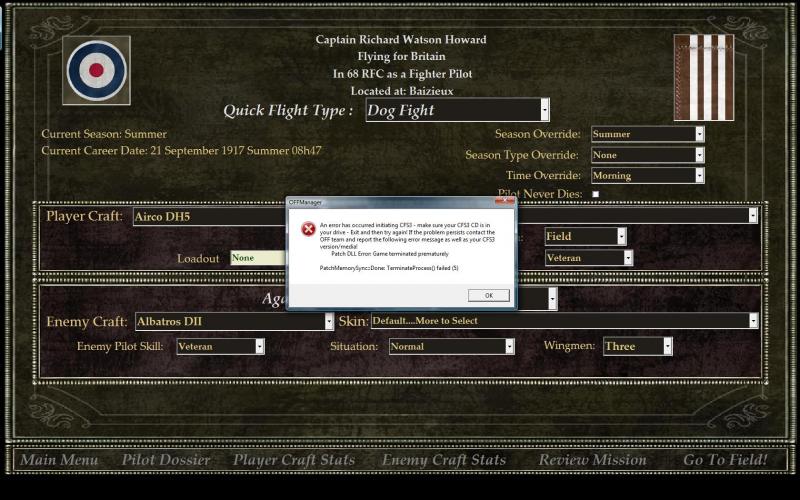Click the red error icon in dialog
The height and width of the screenshot is (500, 800).
308,229
